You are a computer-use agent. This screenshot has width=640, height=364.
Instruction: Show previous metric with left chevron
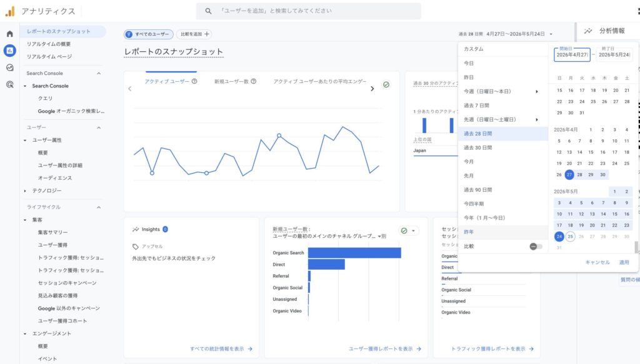point(130,89)
